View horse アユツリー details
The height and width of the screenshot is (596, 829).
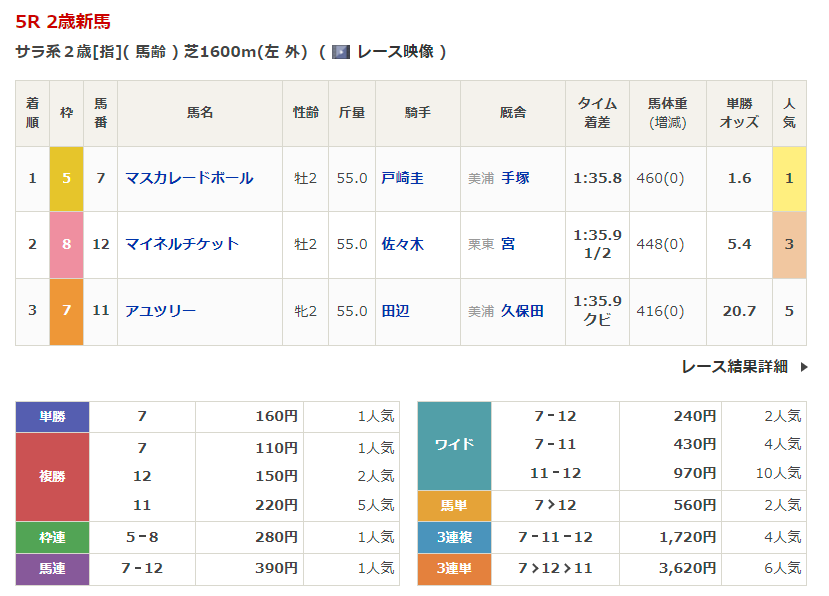click(x=160, y=311)
